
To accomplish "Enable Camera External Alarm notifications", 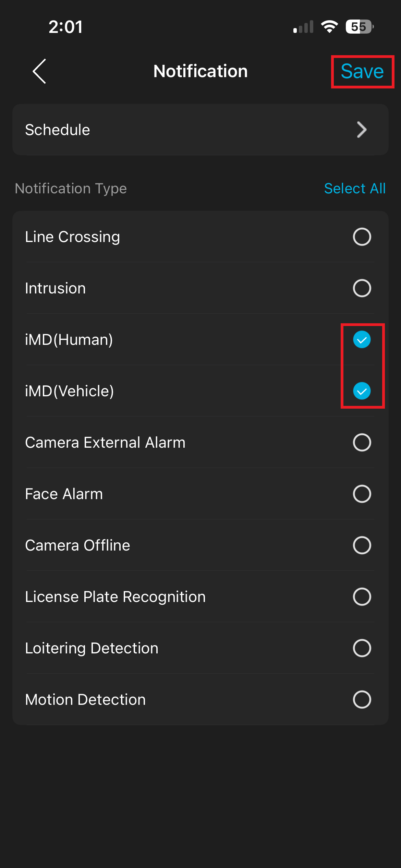I will (x=362, y=443).
